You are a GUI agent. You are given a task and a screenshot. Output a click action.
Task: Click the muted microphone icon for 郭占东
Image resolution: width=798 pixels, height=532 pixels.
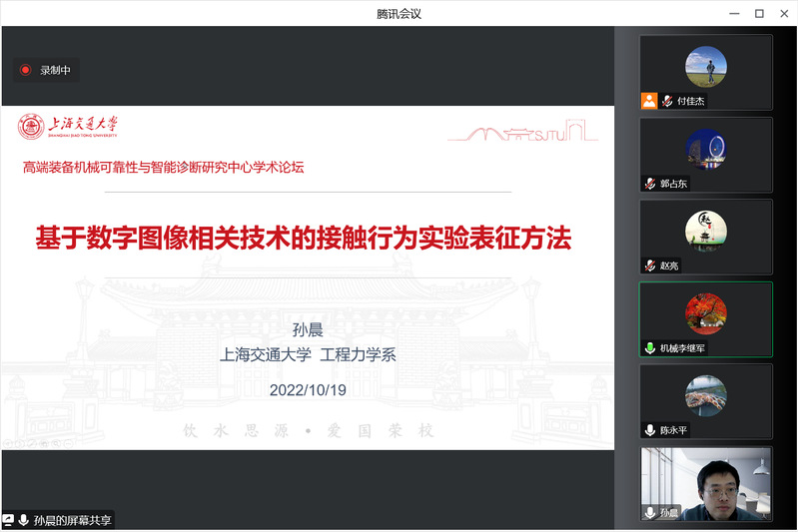tap(651, 184)
